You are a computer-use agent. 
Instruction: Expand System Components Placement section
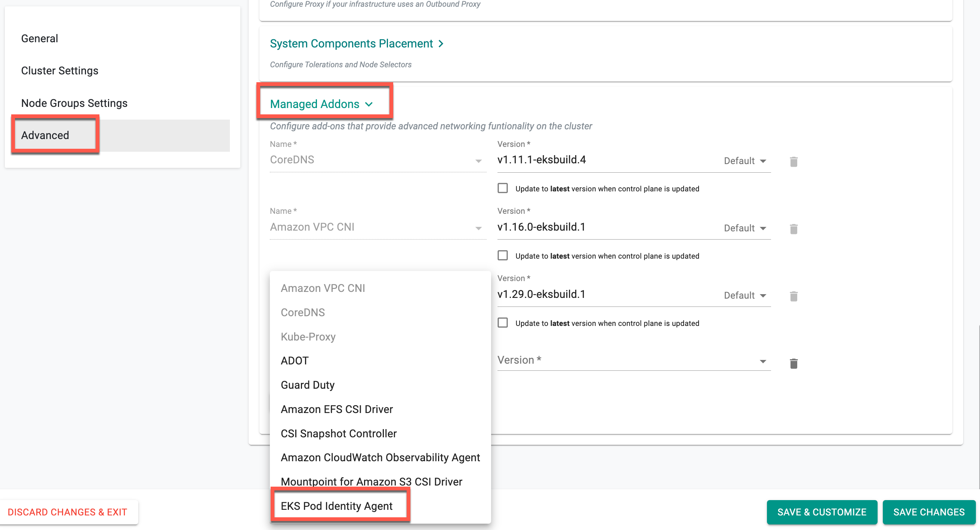click(357, 43)
